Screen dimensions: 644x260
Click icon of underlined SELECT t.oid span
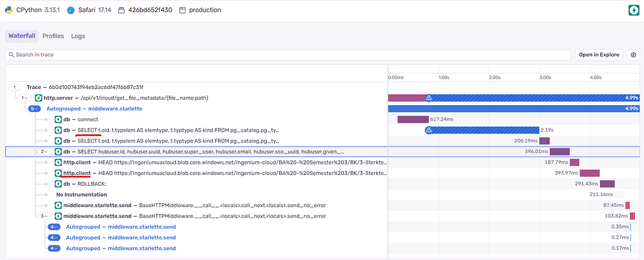[x=59, y=130]
